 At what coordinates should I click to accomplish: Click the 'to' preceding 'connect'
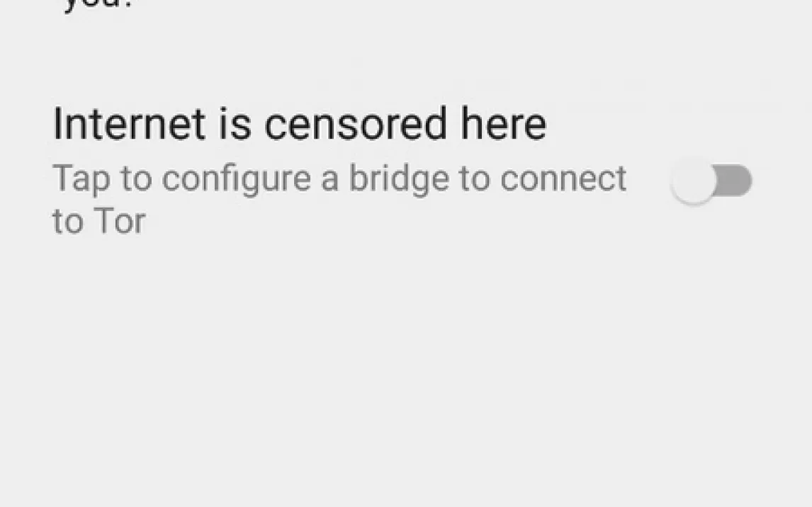coord(475,180)
